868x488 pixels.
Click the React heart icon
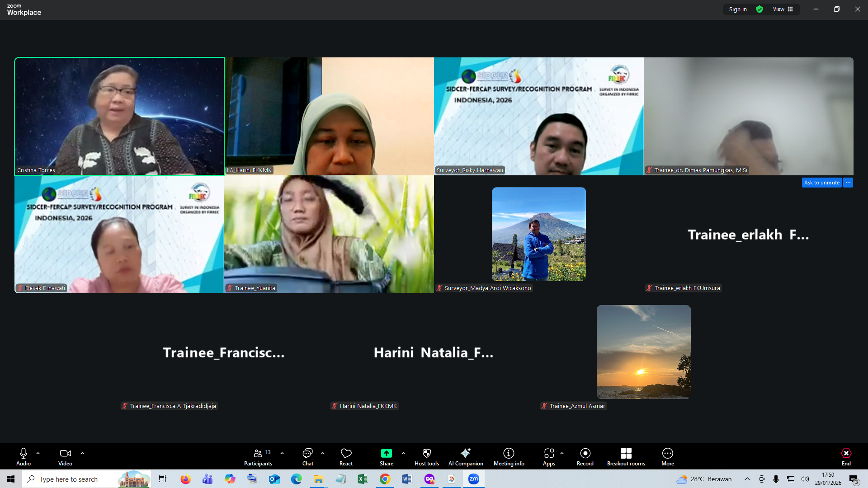[346, 453]
